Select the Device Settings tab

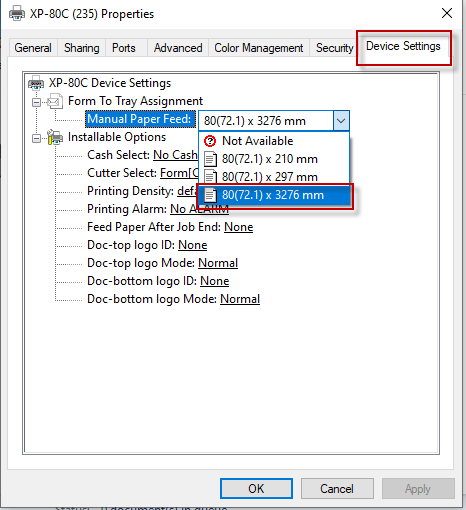pyautogui.click(x=403, y=46)
